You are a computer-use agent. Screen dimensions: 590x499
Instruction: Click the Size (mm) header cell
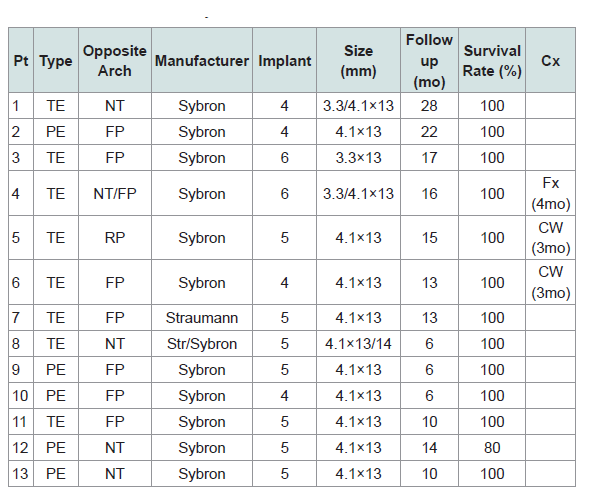359,60
